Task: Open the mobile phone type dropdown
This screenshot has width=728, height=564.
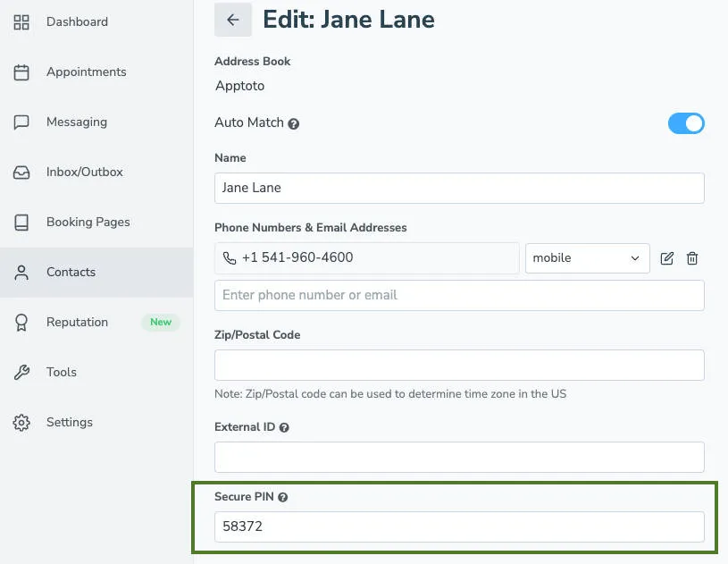Action: 587,258
